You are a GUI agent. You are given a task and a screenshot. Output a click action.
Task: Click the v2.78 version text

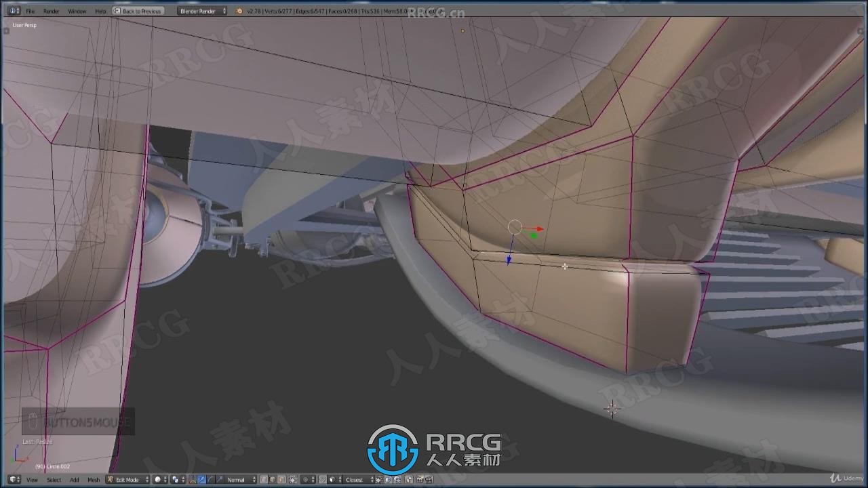(254, 12)
